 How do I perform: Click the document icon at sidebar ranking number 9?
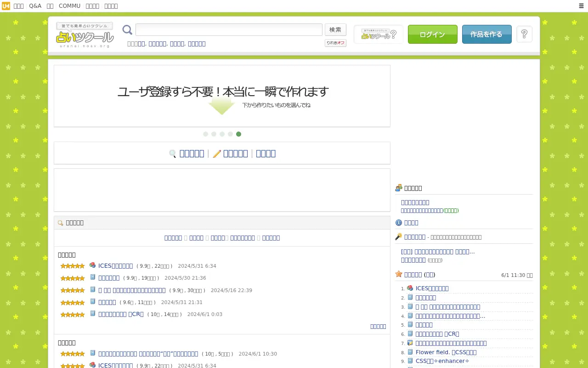coord(410,361)
